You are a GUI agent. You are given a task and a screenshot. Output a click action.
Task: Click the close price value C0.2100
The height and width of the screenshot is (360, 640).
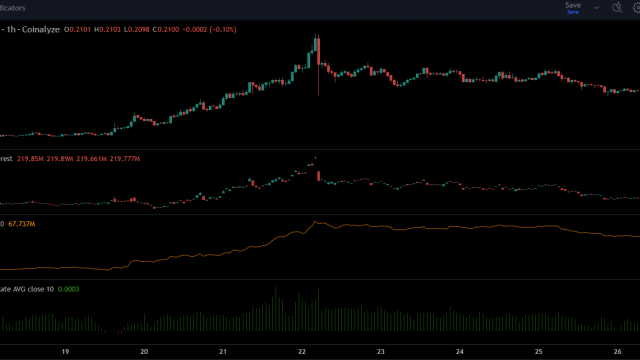(166, 29)
